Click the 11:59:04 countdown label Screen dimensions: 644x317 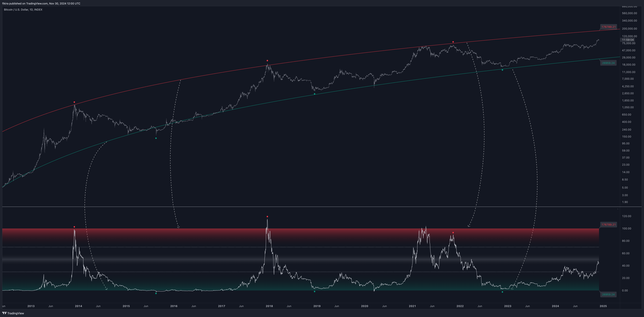coord(628,40)
